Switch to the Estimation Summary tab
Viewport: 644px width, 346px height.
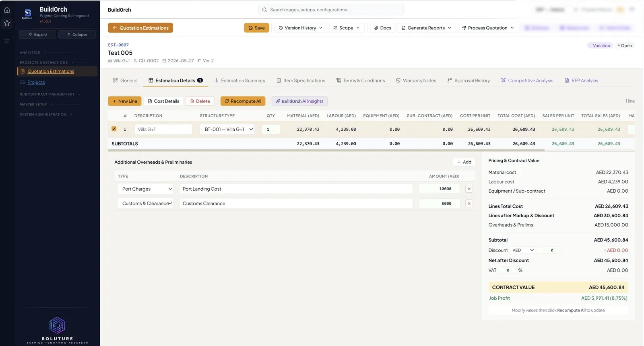coord(239,80)
